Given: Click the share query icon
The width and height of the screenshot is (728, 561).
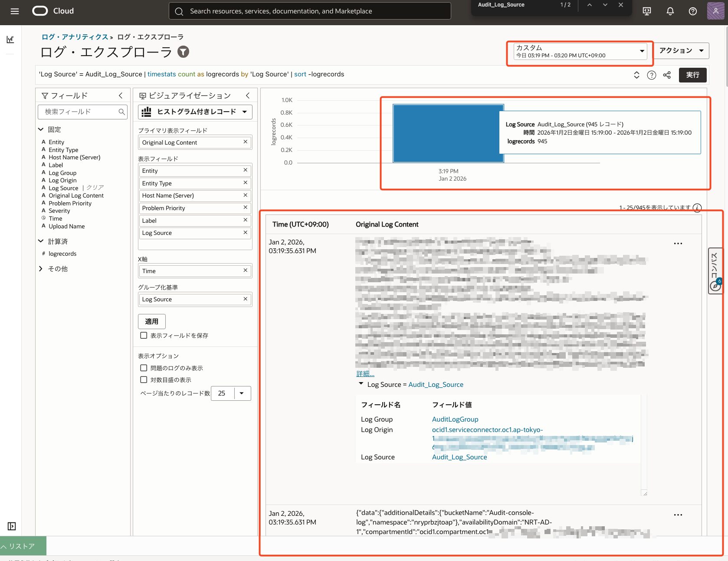Looking at the screenshot, I should pyautogui.click(x=667, y=75).
